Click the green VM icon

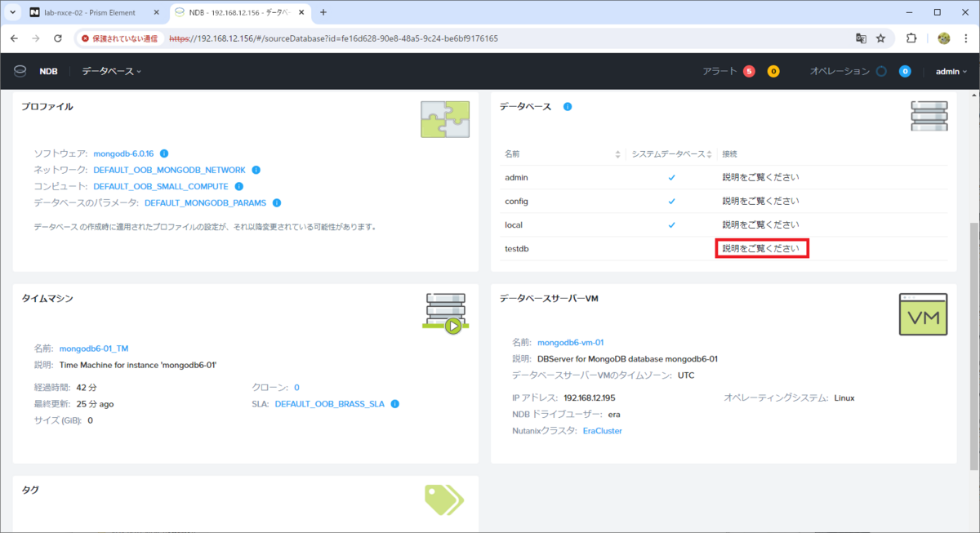(x=923, y=314)
